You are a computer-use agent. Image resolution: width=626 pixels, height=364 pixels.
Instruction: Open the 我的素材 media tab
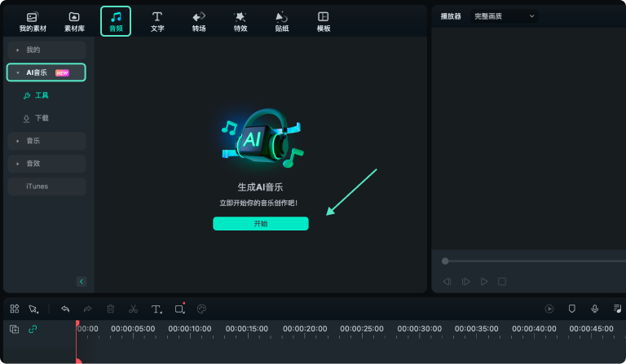pos(33,22)
